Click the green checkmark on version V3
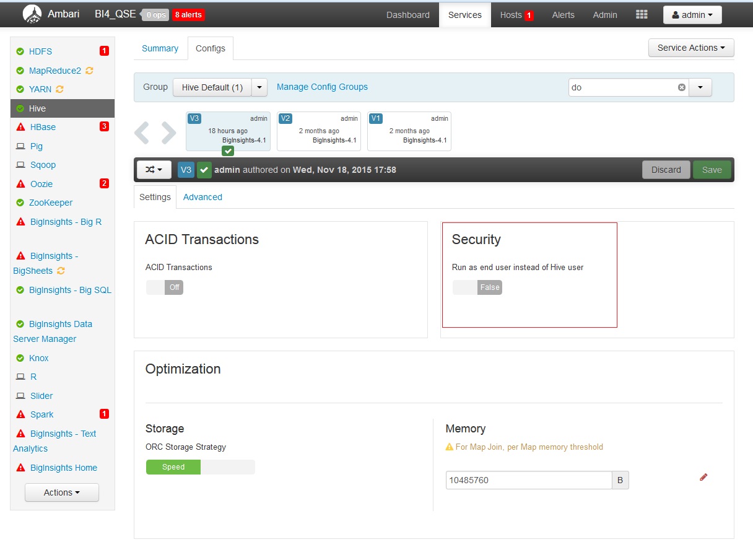Image resolution: width=753 pixels, height=560 pixels. click(227, 151)
